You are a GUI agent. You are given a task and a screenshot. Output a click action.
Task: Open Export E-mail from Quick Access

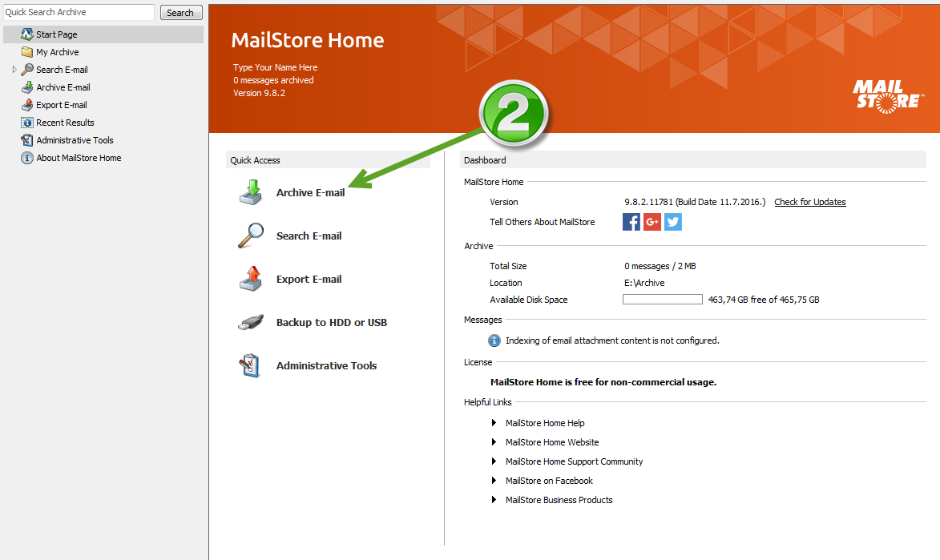pos(309,279)
